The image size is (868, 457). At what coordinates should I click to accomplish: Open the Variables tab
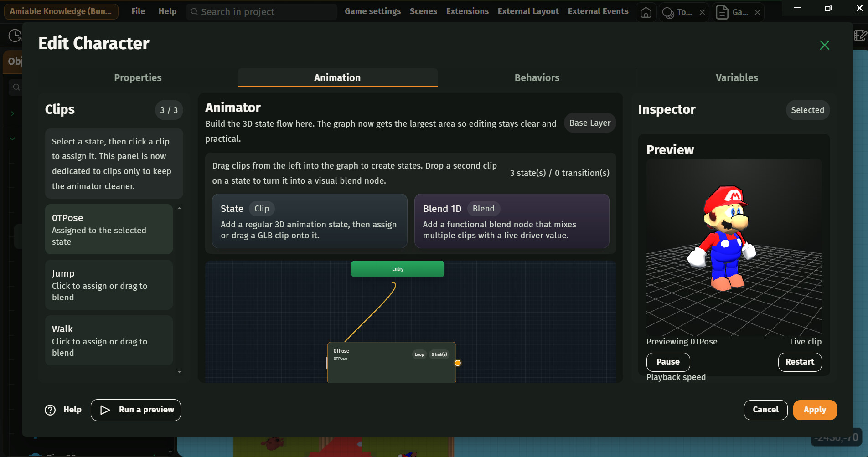point(736,78)
